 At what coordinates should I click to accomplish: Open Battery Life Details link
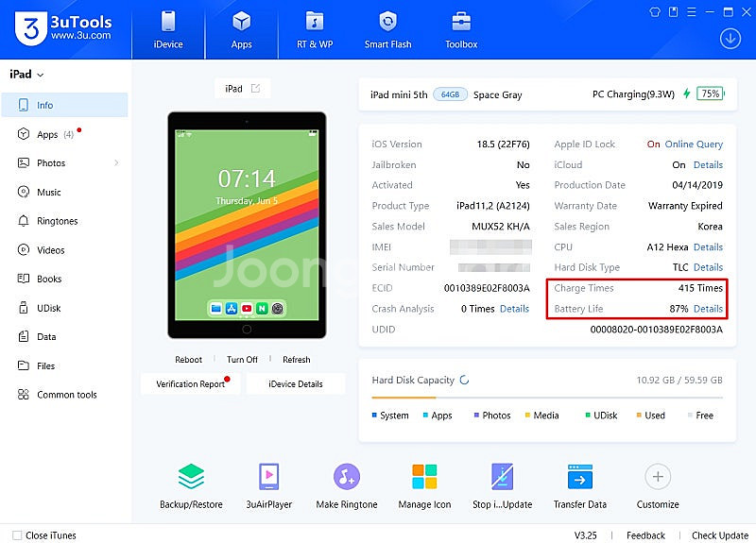(x=708, y=309)
